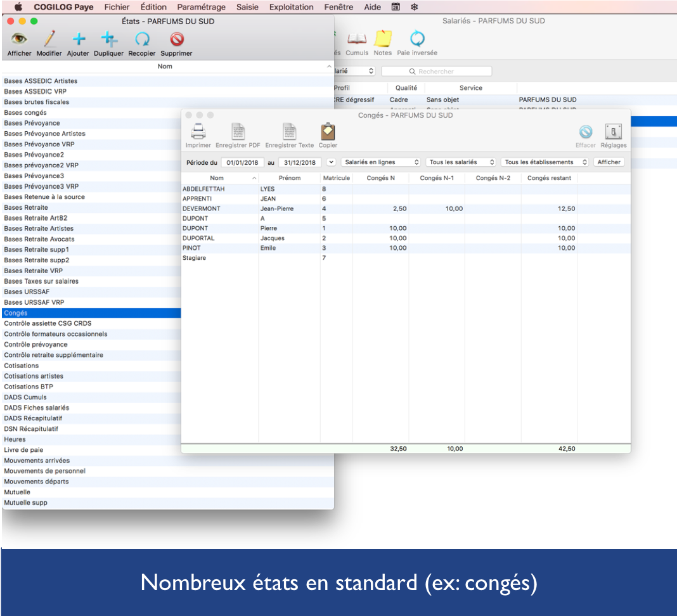The width and height of the screenshot is (677, 616).
Task: Sort the États list by Nom header
Action: (165, 67)
